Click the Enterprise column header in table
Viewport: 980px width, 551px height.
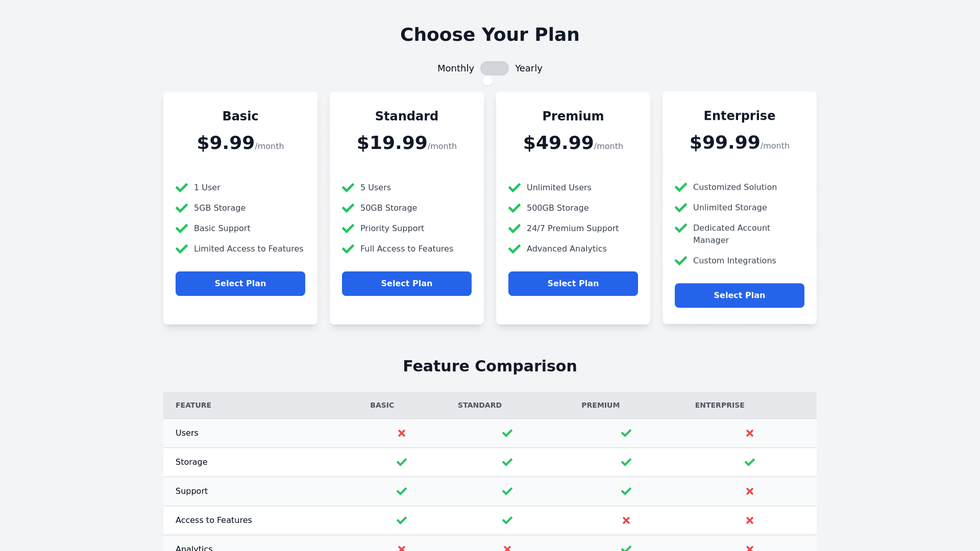(719, 405)
